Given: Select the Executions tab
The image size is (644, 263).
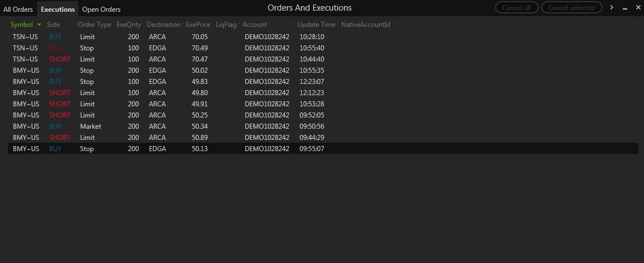Looking at the screenshot, I should click(58, 9).
